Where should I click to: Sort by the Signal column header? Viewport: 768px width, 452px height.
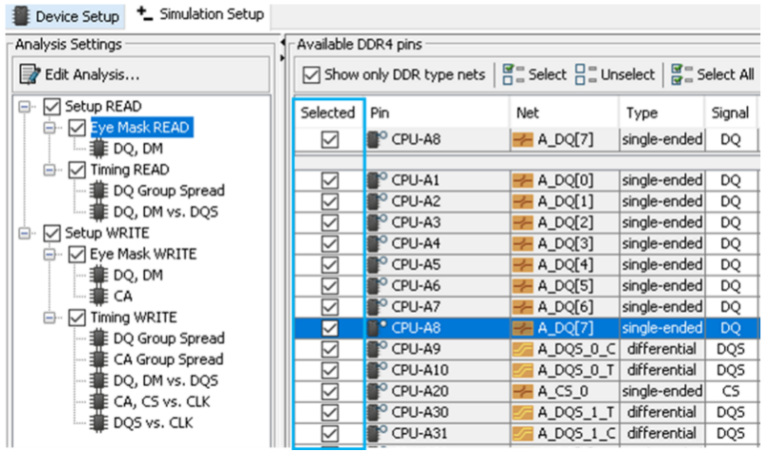coord(730,113)
